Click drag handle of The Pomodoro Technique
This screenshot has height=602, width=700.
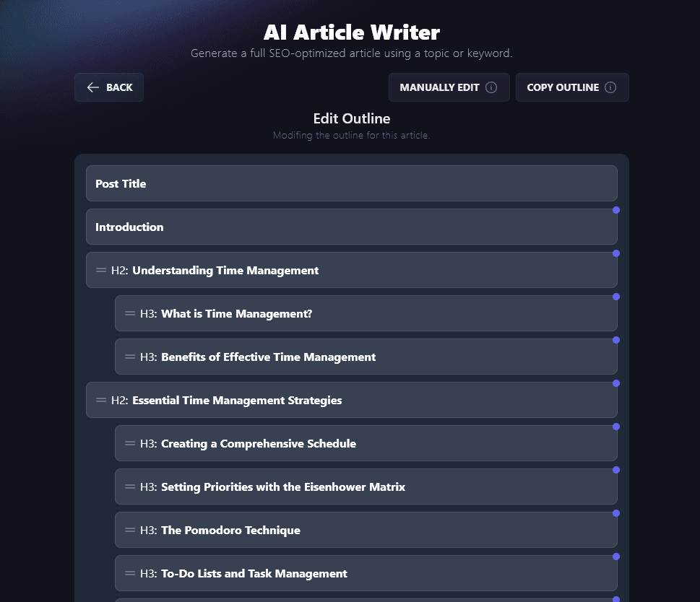tap(129, 530)
